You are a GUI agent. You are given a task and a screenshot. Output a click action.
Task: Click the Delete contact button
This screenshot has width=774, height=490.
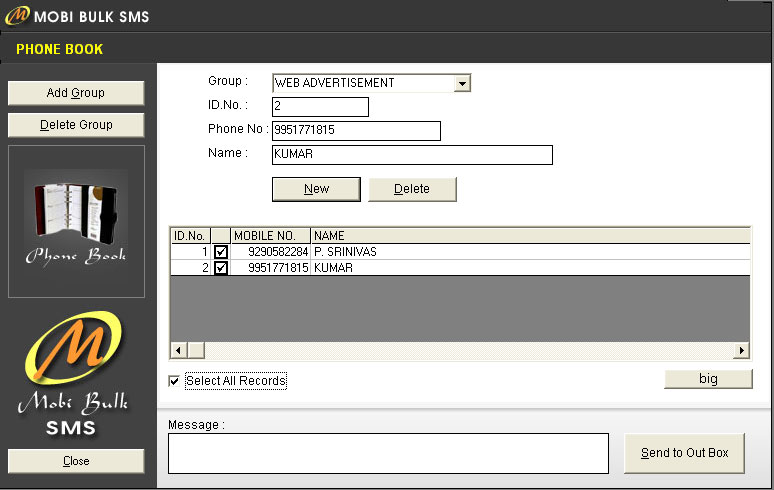412,189
